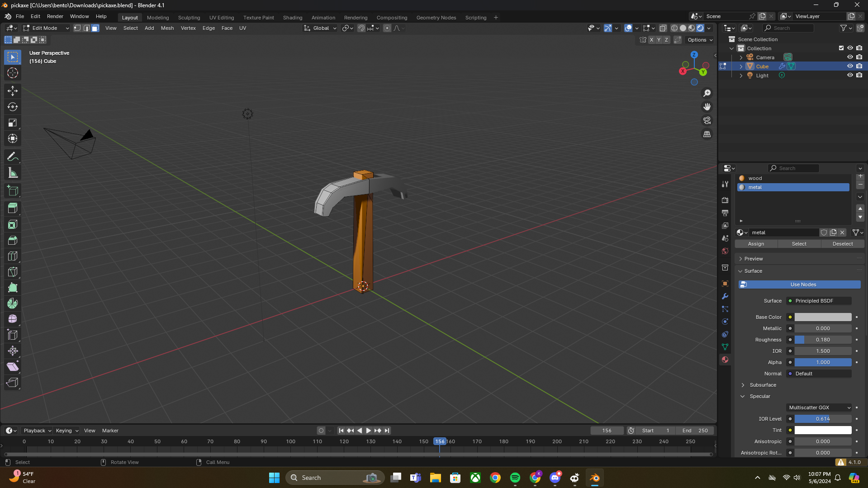This screenshot has width=868, height=488.
Task: Open the Render menu
Action: [x=55, y=16]
